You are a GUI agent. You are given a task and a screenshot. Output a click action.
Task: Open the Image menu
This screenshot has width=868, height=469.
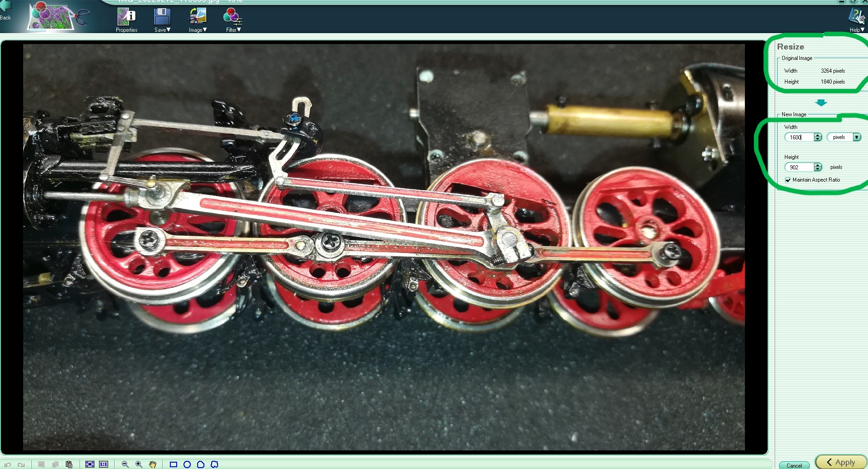pyautogui.click(x=198, y=20)
